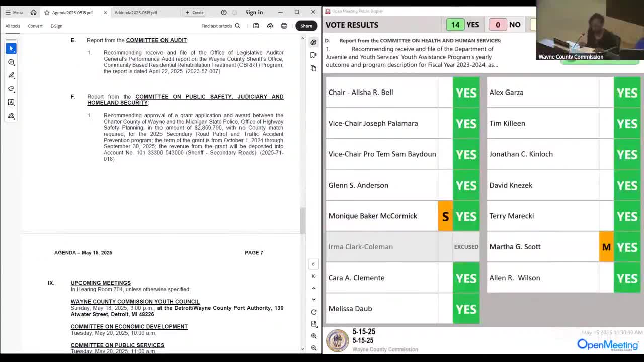Viewport: 644px width, 362px height.
Task: Open the Fill & Sign pen tool
Action: [11, 116]
